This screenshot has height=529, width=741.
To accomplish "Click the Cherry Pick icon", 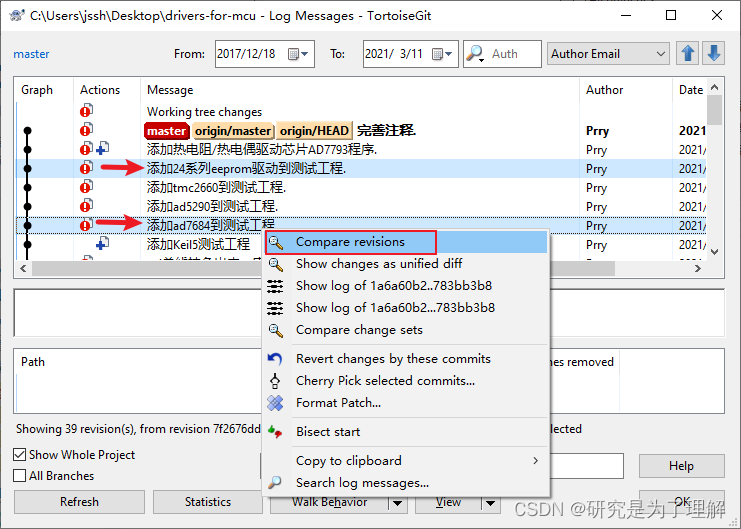I will [275, 381].
